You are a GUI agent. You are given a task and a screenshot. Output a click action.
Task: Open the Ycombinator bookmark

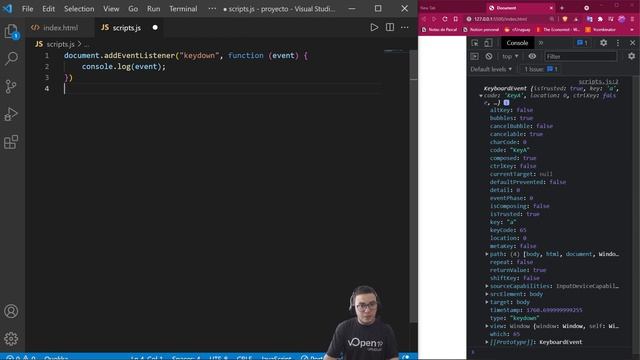(x=600, y=30)
